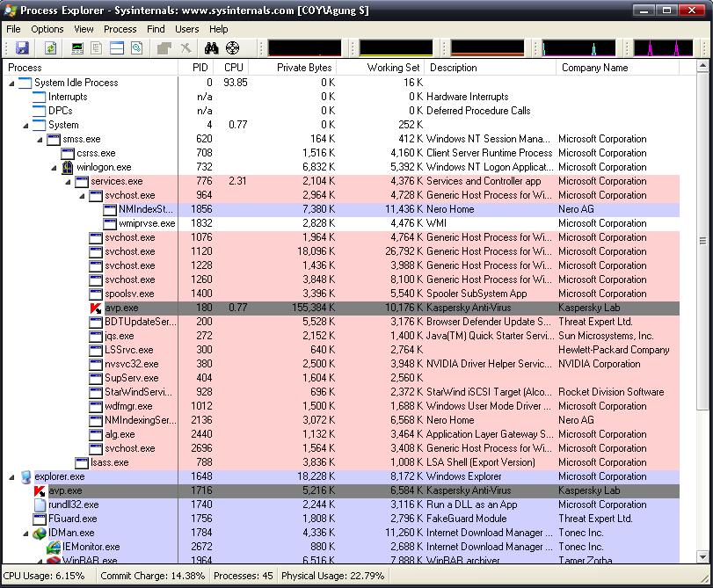This screenshot has height=588, width=713.
Task: Click the Kaspersky icon of avp.exe PID 1716
Action: (x=40, y=490)
